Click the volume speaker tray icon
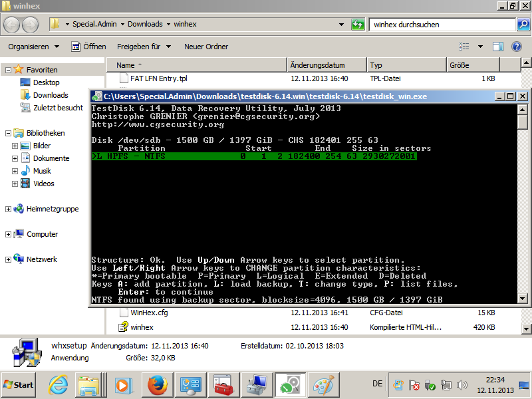 coord(462,385)
